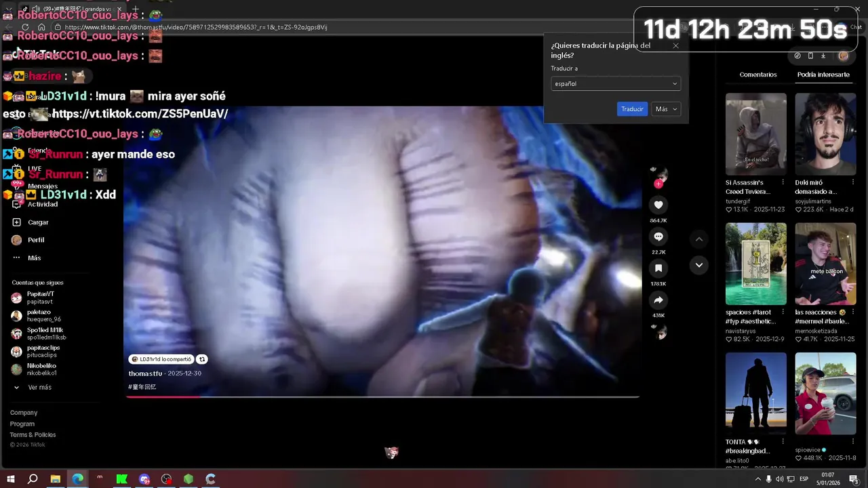Open the taskbar clock showing 01:07
Image resolution: width=868 pixels, height=488 pixels.
(x=828, y=479)
